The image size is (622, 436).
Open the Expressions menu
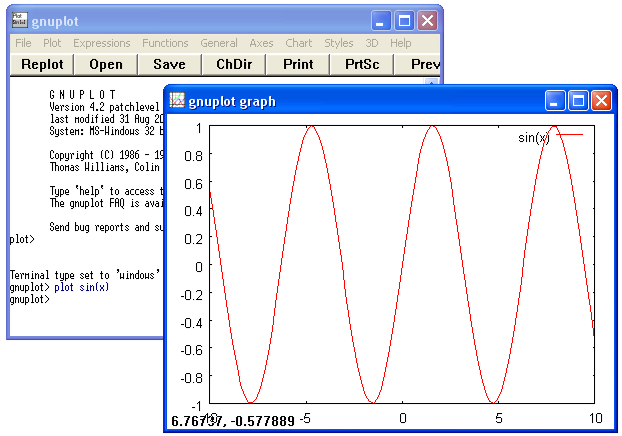click(x=102, y=43)
